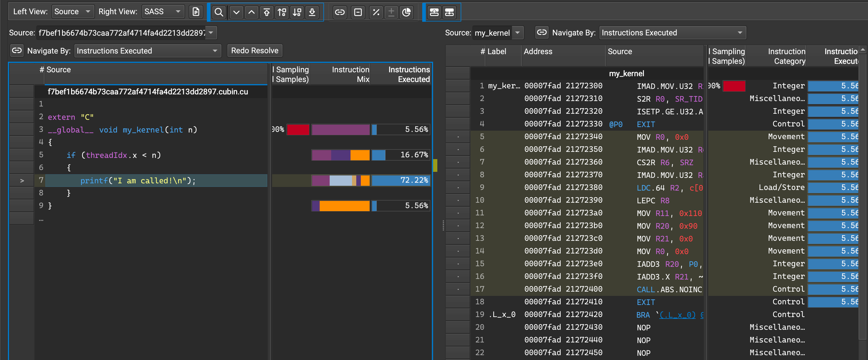Screen dimensions: 868x360
Task: Click the 72.22% instructions executed bar
Action: (x=401, y=180)
